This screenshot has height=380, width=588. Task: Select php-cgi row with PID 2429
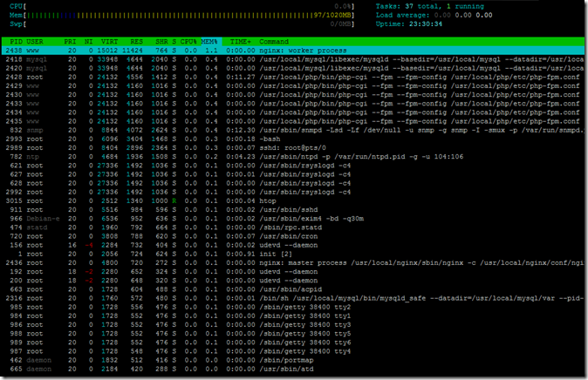click(293, 85)
